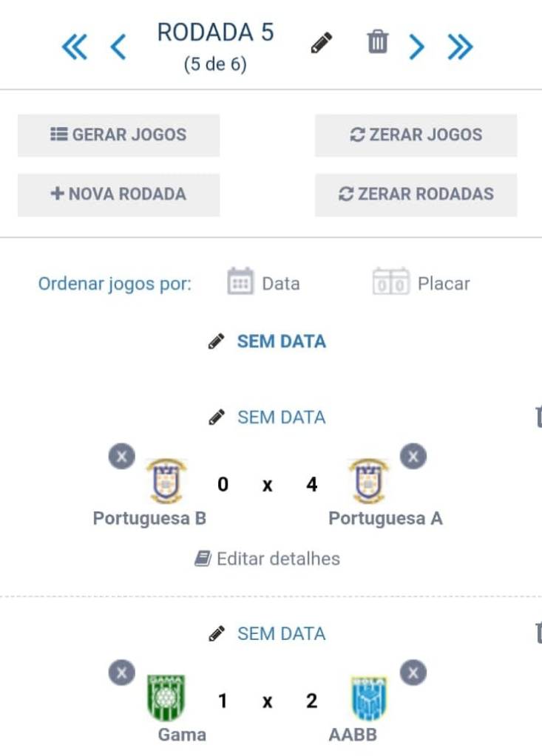Click the GERAR JOGOS button
This screenshot has width=542, height=756.
(x=118, y=134)
